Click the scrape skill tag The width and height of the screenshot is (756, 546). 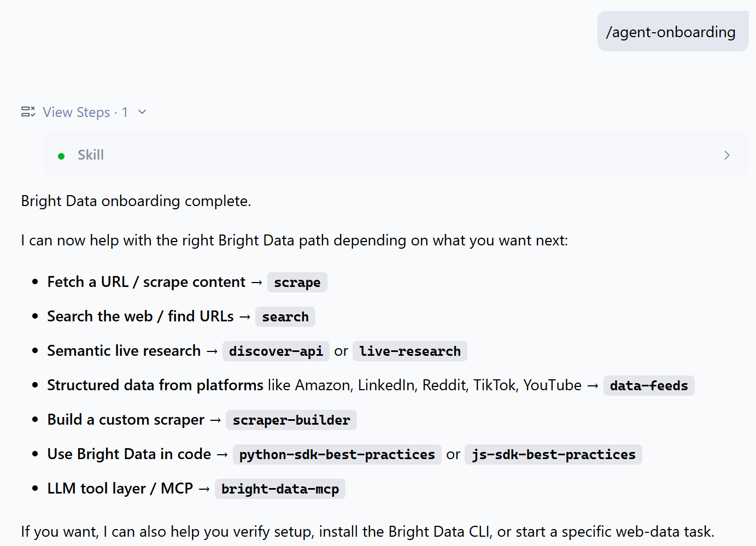(x=297, y=283)
